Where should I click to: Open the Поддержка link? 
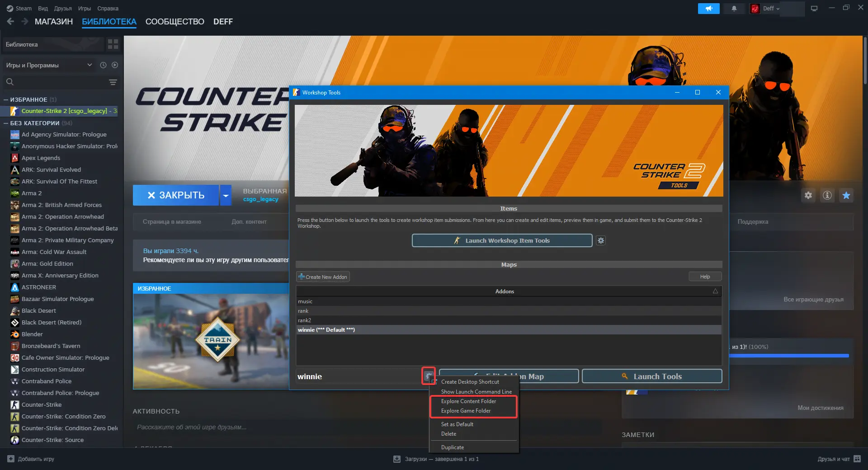pos(753,222)
